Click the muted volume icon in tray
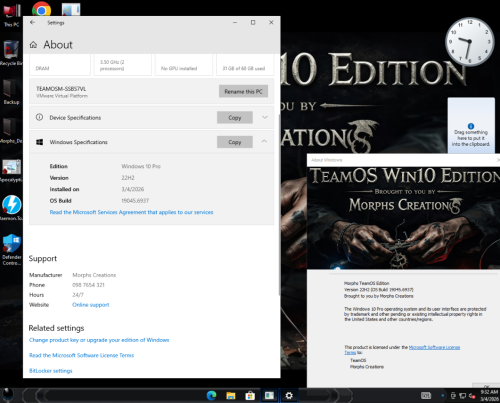This screenshot has height=403, width=500. click(472, 396)
